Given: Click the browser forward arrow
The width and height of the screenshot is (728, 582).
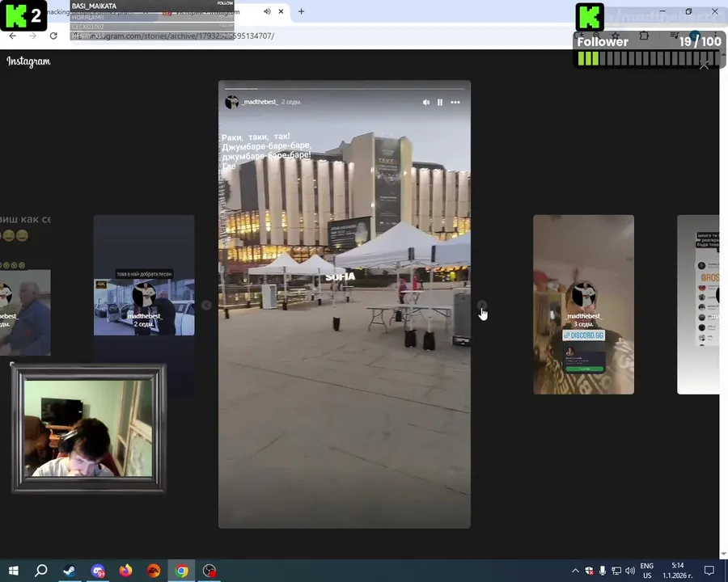Looking at the screenshot, I should [32, 36].
